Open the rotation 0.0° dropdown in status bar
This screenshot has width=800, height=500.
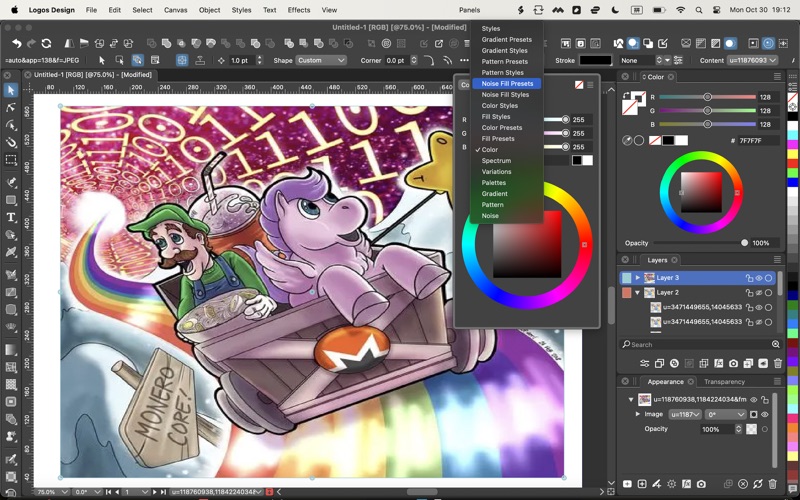click(88, 492)
